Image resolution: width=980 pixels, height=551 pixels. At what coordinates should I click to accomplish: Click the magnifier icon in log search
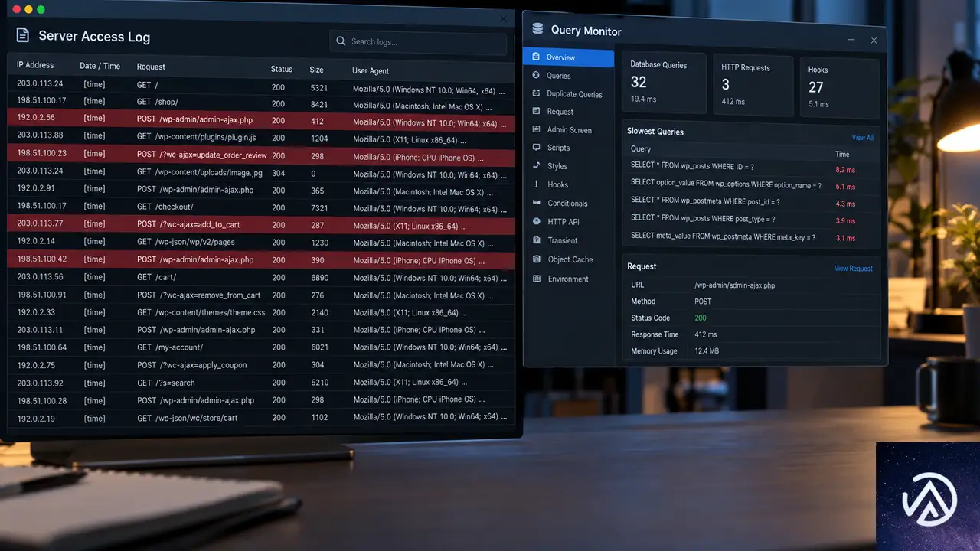pyautogui.click(x=341, y=41)
